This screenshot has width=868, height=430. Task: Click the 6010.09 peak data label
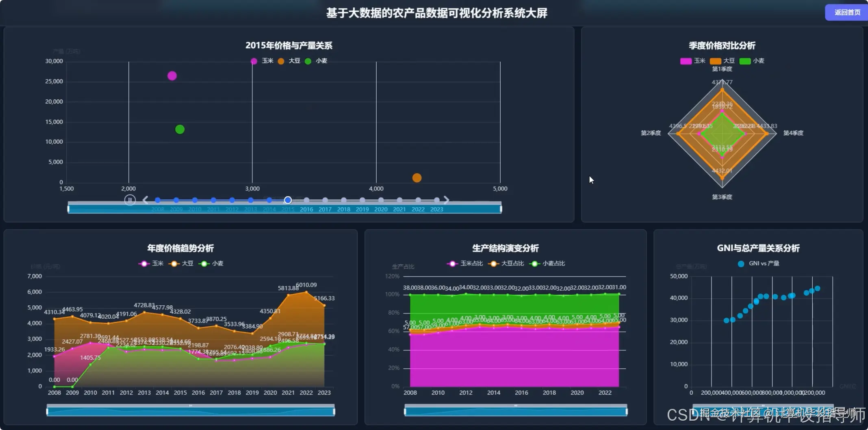(x=306, y=285)
